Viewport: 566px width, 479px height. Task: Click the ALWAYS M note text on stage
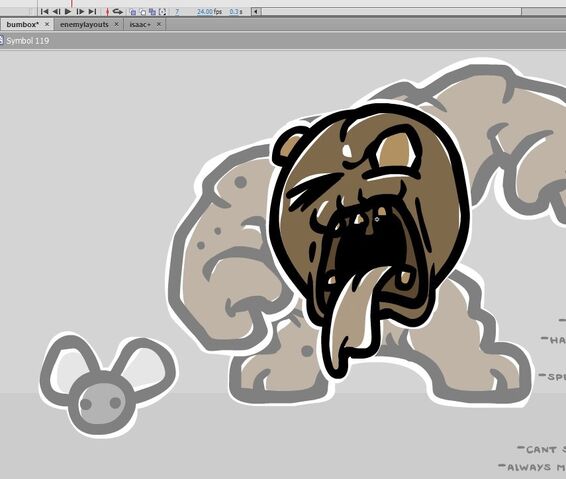click(532, 467)
